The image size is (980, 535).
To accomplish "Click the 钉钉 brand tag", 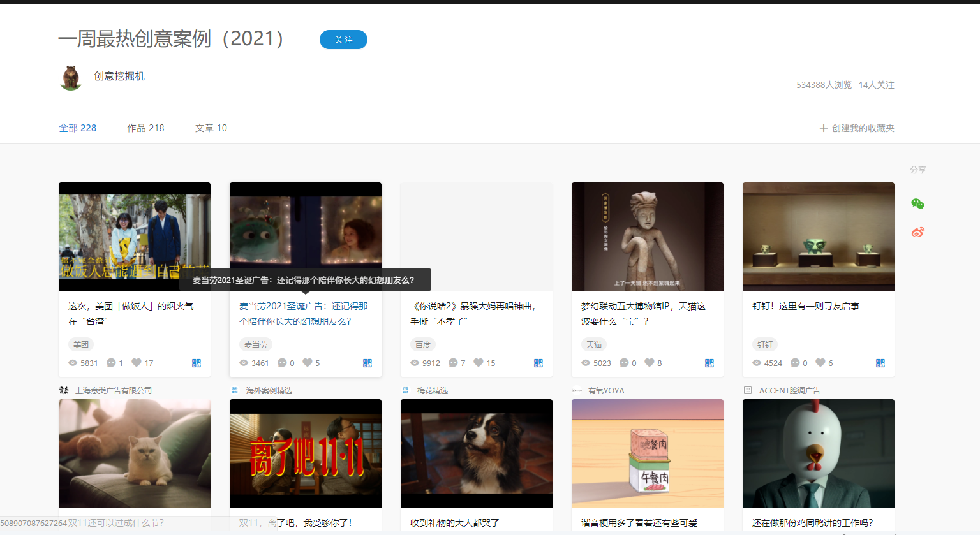I will [x=765, y=344].
